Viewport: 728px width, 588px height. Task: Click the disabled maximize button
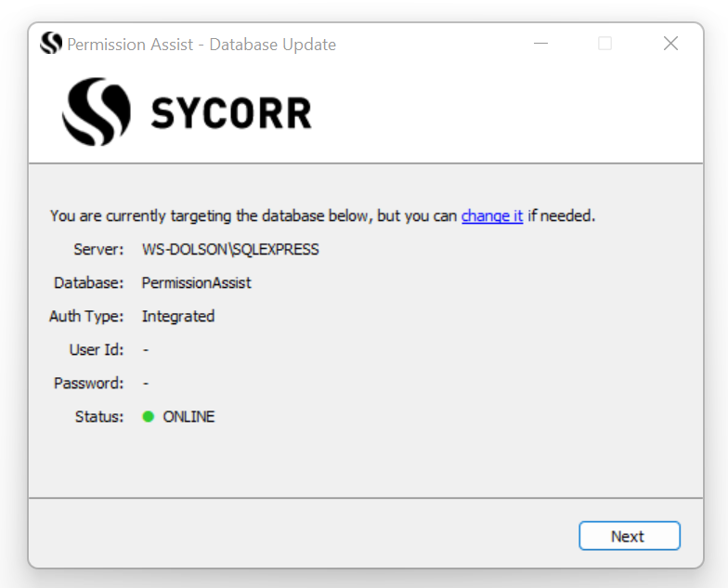pyautogui.click(x=604, y=44)
